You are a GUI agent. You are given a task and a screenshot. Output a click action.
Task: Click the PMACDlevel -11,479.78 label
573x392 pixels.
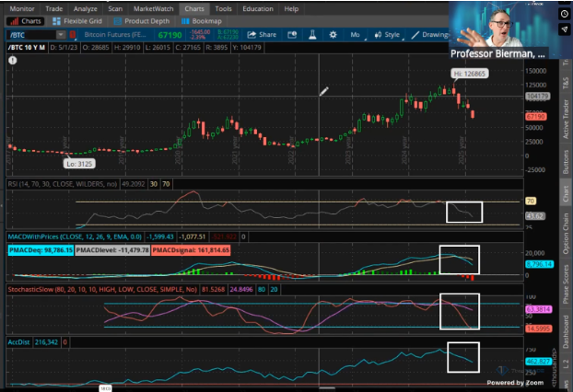[112, 250]
